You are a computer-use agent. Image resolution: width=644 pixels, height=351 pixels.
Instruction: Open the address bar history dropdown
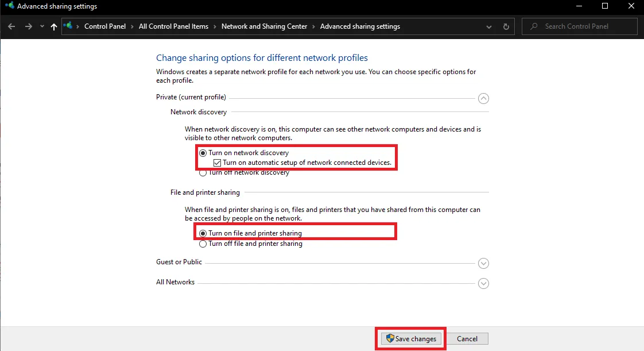(489, 26)
